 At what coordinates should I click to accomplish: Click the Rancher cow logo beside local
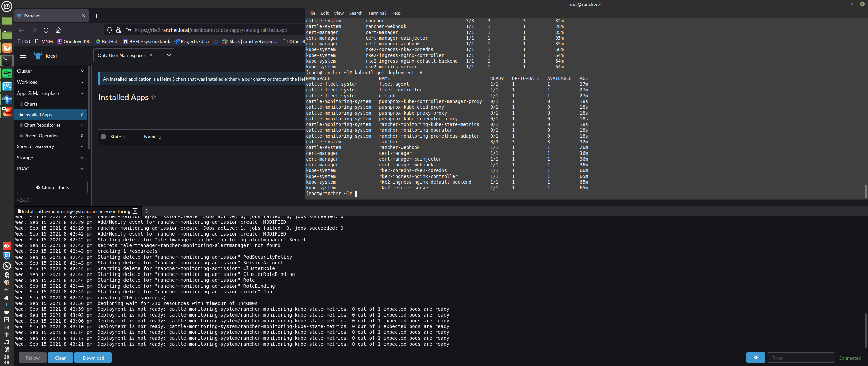(38, 56)
